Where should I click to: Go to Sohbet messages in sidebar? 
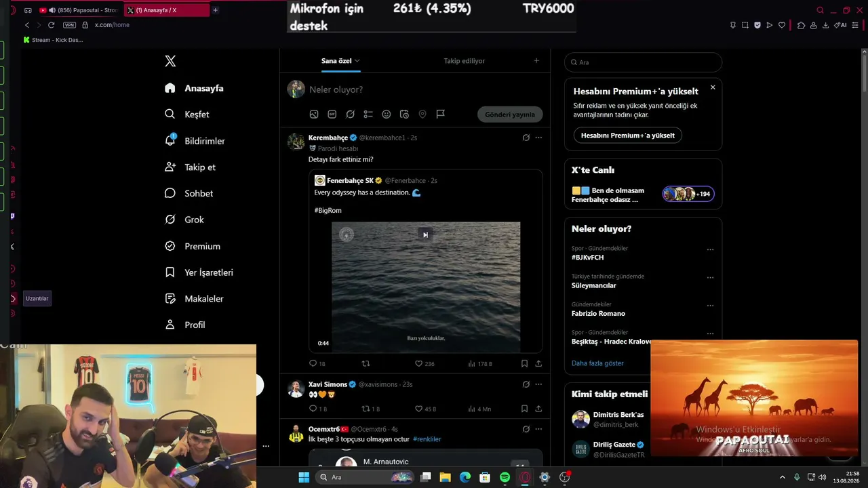pyautogui.click(x=189, y=193)
